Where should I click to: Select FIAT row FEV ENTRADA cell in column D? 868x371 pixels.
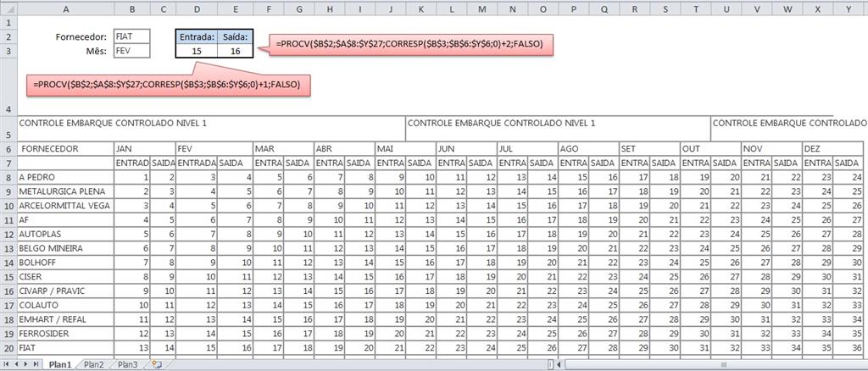coord(197,348)
